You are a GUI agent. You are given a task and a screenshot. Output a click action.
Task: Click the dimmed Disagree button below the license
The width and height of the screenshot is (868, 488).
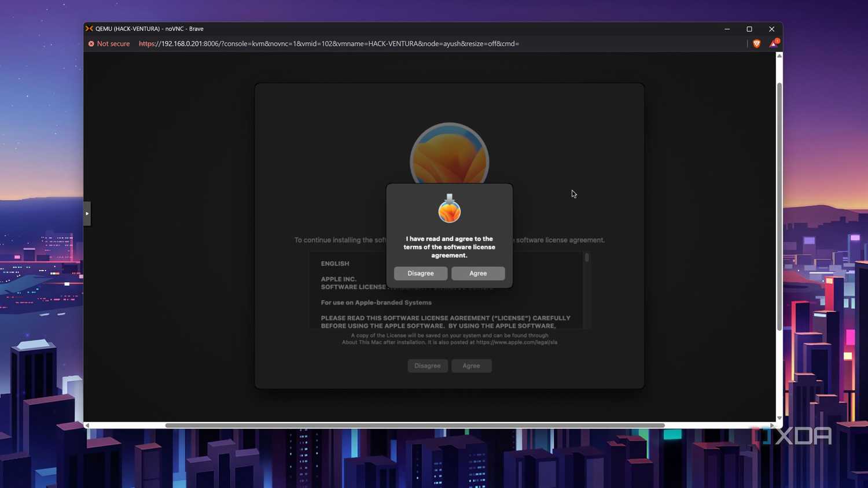click(428, 366)
